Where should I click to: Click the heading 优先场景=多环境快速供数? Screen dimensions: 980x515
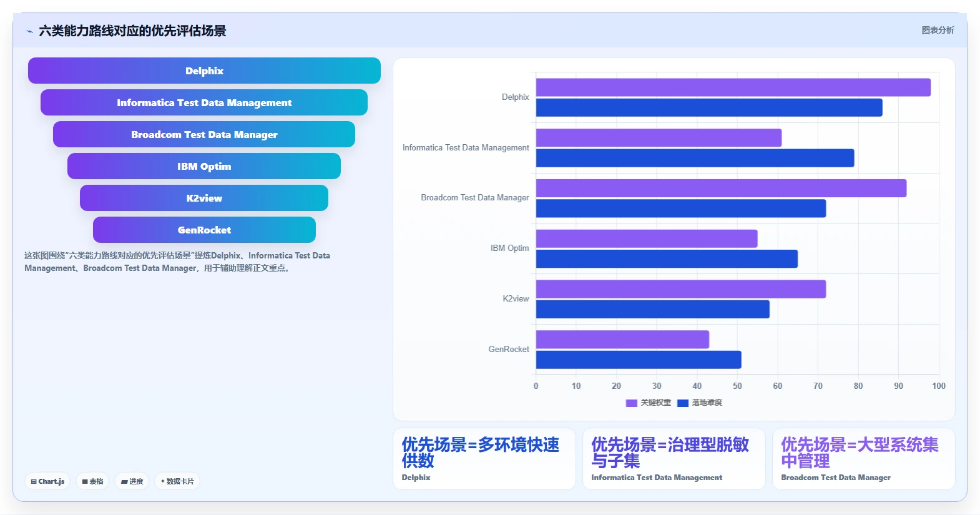point(481,453)
